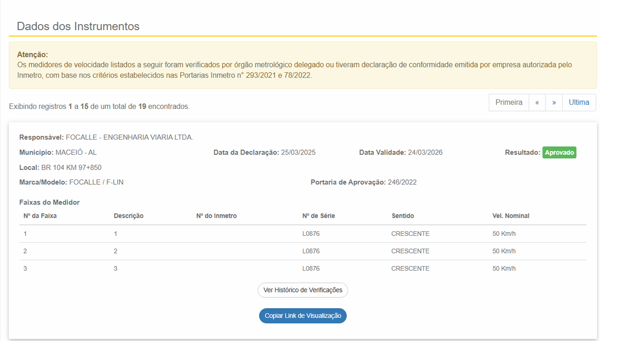The image size is (644, 341).
Task: Jump to the Ultima page
Action: pos(579,103)
